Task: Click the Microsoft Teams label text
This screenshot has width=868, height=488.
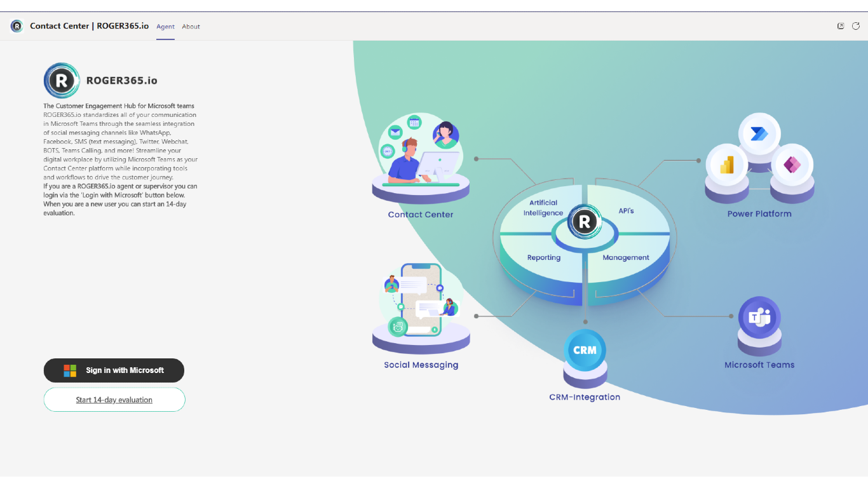Action: [x=759, y=365]
